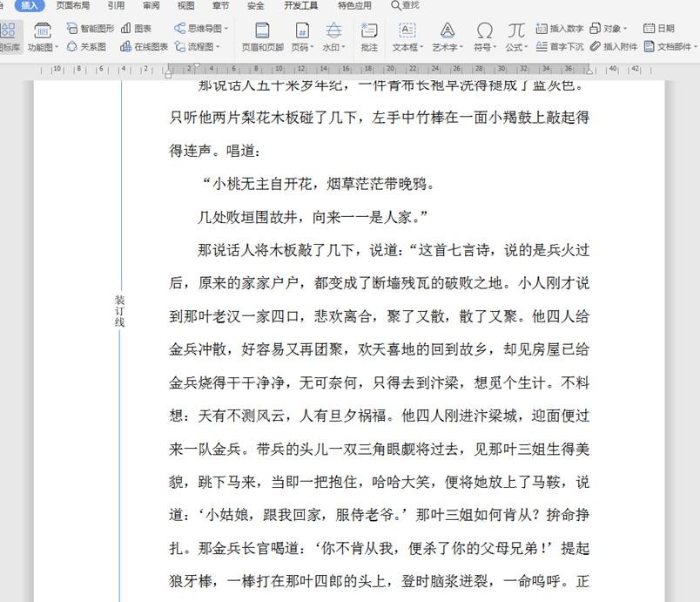Image resolution: width=700 pixels, height=602 pixels.
Task: Click the 查找 search box
Action: point(405,5)
